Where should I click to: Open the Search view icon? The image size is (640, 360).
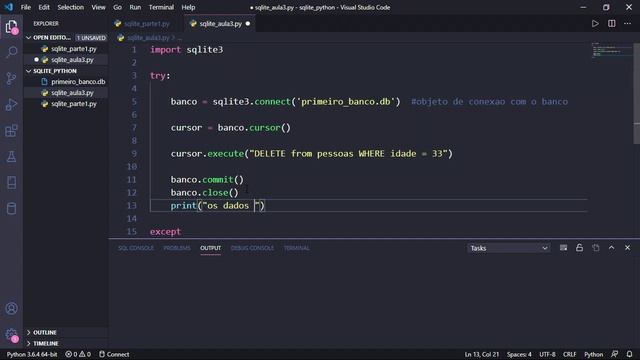11,52
